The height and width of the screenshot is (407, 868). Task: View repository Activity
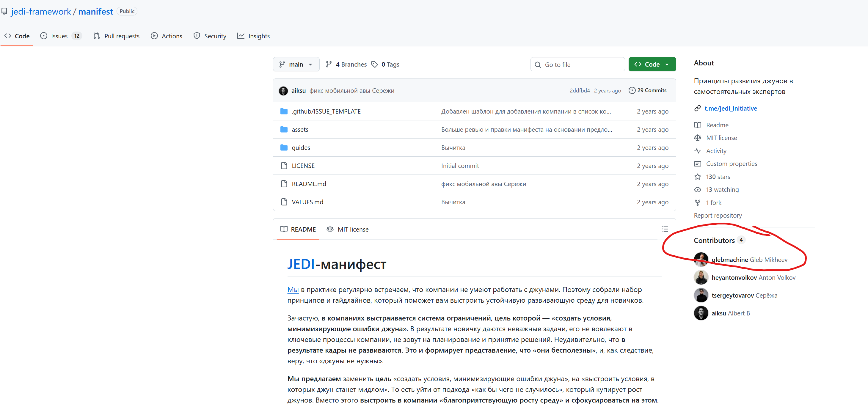point(716,151)
